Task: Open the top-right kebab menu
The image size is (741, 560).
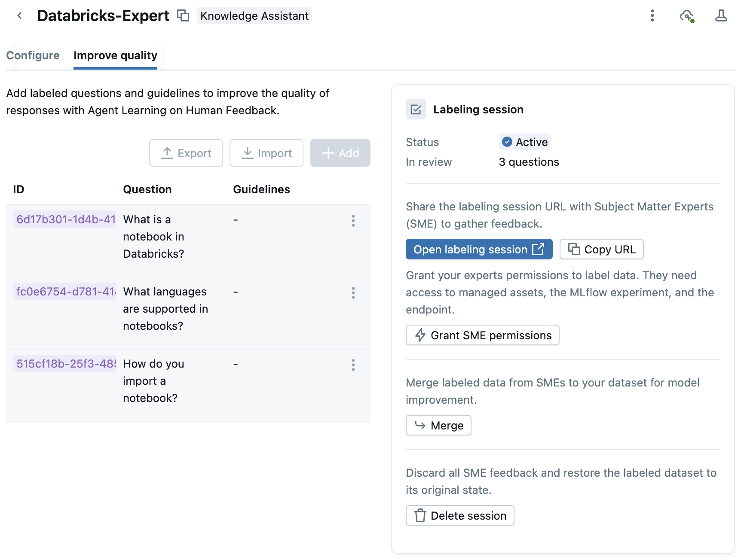Action: point(652,16)
